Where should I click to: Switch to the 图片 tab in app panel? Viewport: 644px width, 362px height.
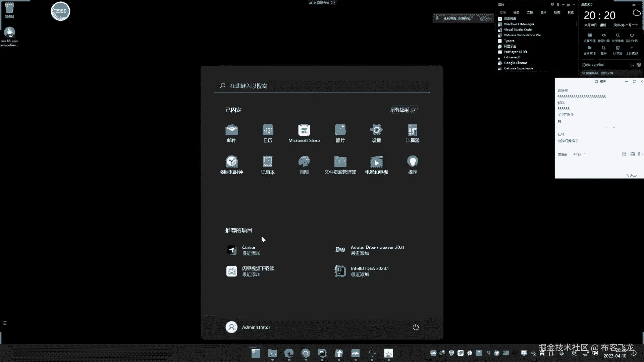pos(543,12)
